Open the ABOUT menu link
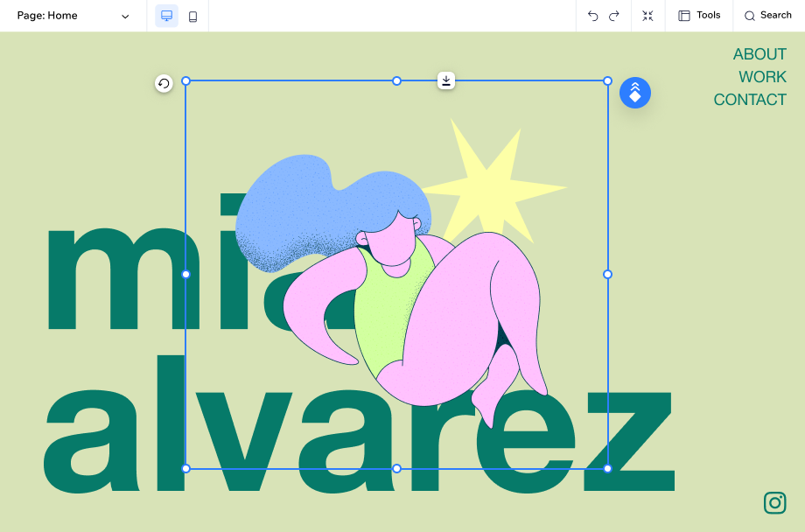The width and height of the screenshot is (805, 532). (x=759, y=54)
